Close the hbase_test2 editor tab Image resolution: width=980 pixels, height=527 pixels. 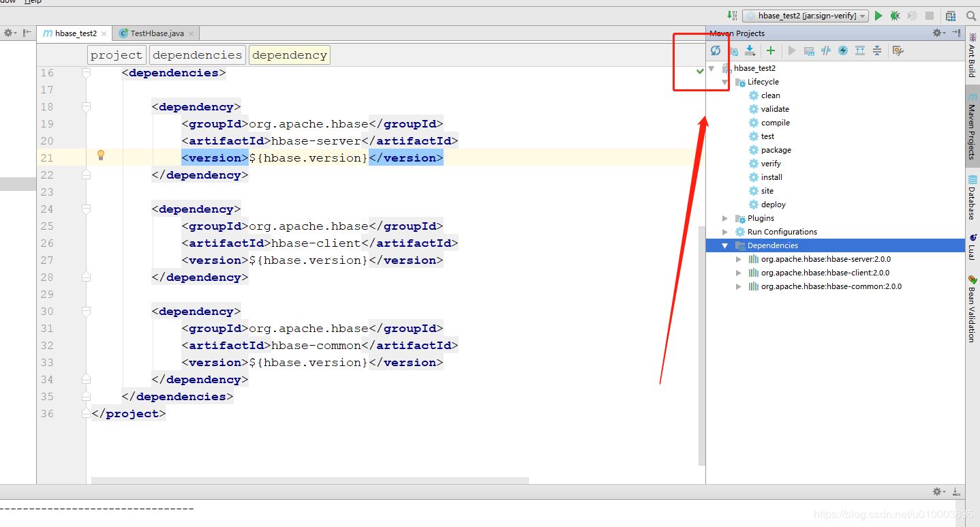(104, 33)
